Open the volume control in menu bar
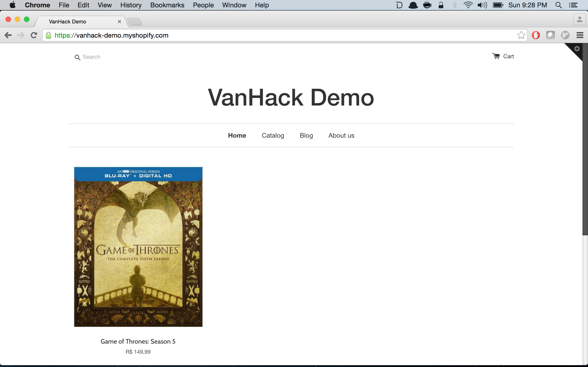Viewport: 588px width, 367px height. coord(482,5)
